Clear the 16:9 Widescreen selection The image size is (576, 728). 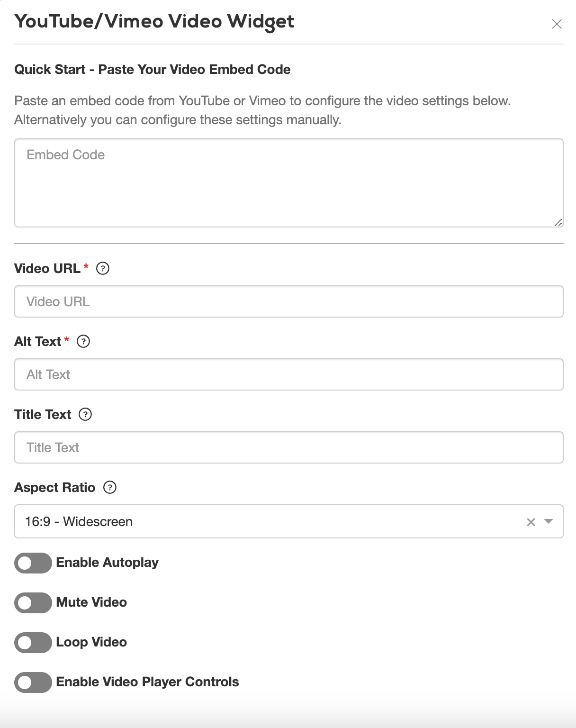point(531,522)
